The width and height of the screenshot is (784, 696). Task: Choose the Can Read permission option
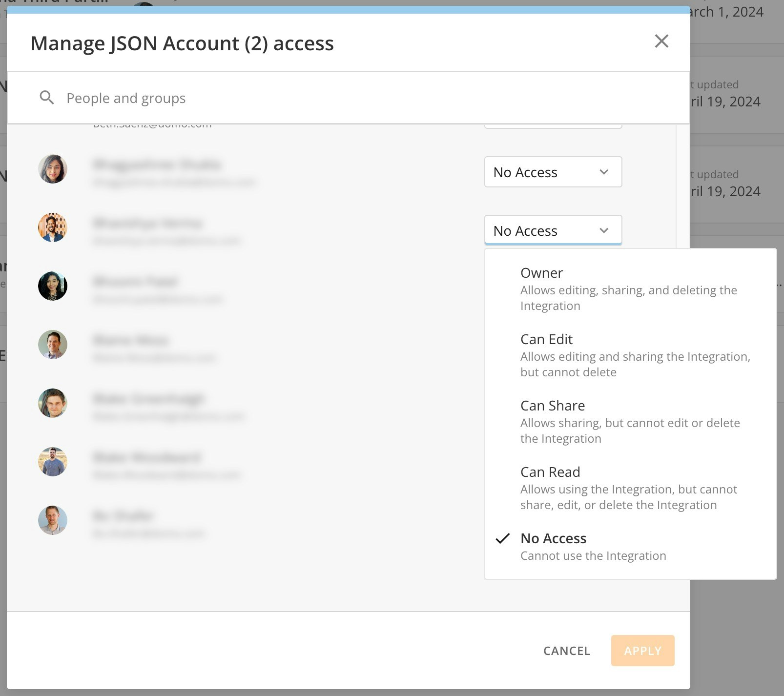(x=551, y=471)
